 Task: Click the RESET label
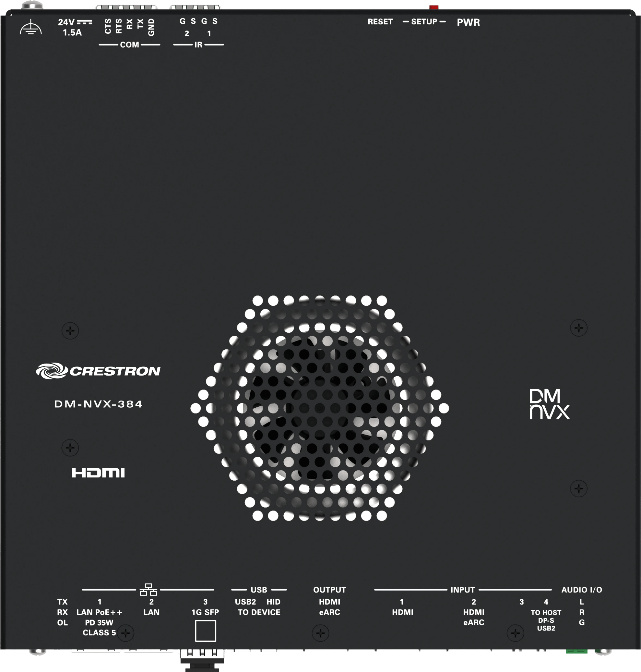click(380, 22)
